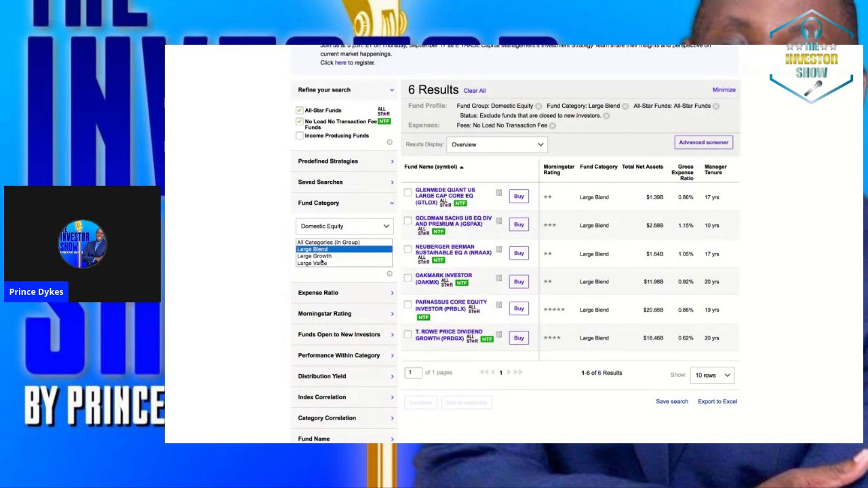This screenshot has height=488, width=868.
Task: Click the Minimize link
Action: (x=724, y=89)
